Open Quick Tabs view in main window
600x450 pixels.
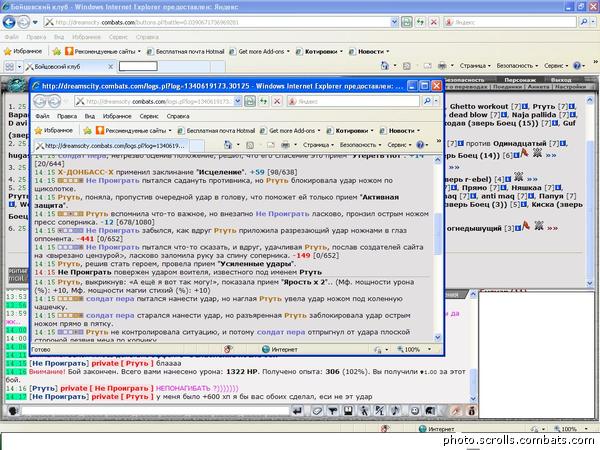pos(9,67)
